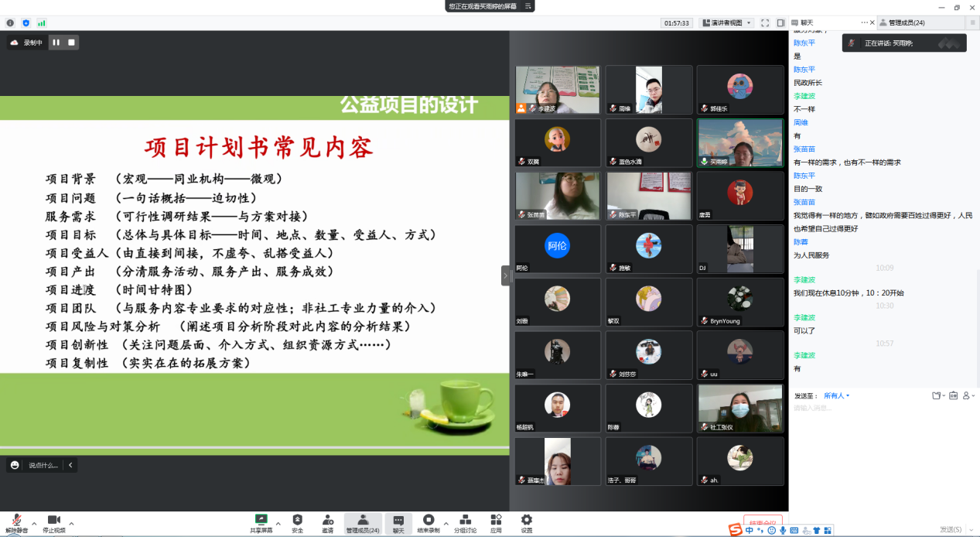
Task: Open chat permission person icon dropdown
Action: 968,395
